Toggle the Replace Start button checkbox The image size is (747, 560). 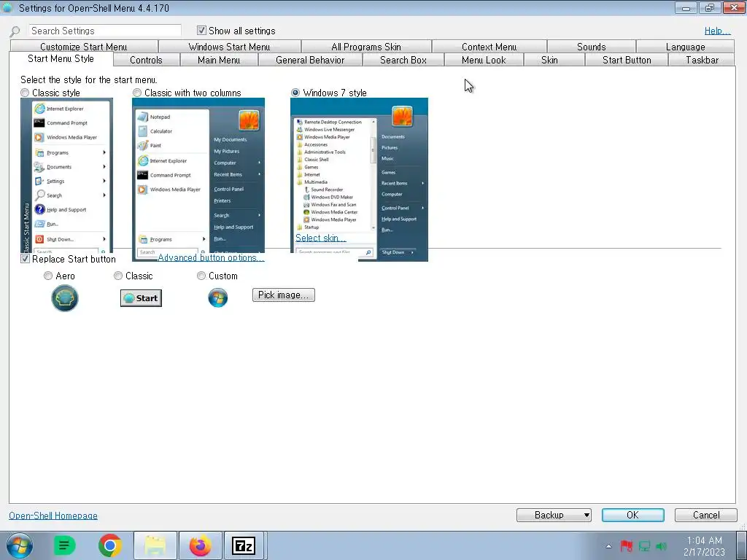click(26, 259)
